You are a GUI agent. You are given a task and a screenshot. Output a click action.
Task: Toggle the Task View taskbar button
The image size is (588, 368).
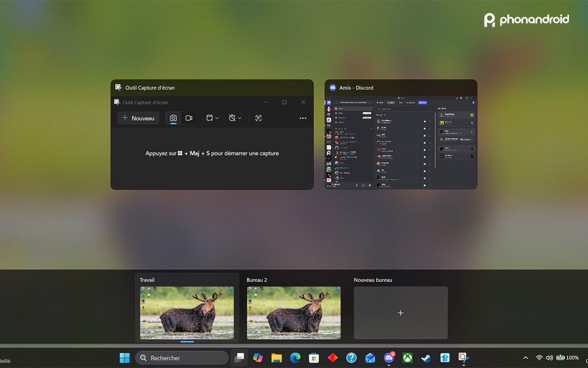239,358
